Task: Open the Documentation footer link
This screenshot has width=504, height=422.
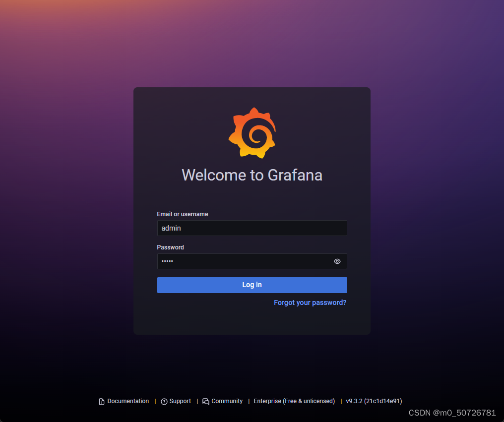Action: 128,401
